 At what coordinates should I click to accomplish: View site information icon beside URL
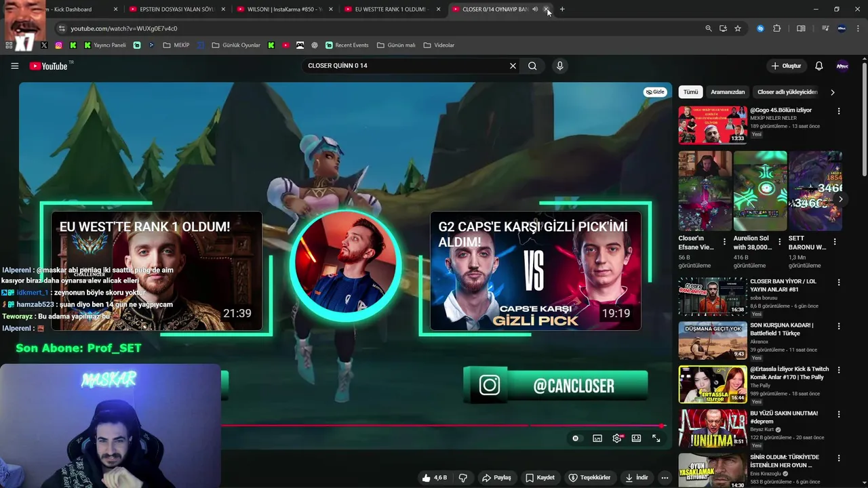click(62, 28)
